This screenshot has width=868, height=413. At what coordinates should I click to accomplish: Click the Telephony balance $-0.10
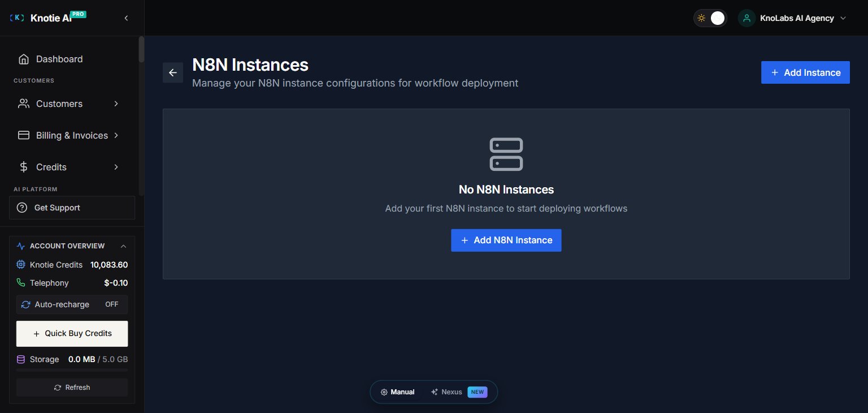tap(116, 283)
